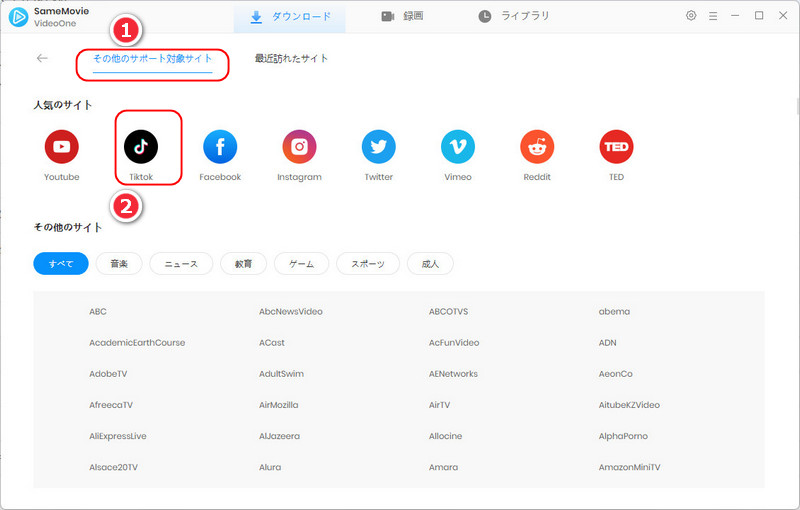Open the AENetworks site link
The height and width of the screenshot is (510, 800).
pyautogui.click(x=454, y=374)
